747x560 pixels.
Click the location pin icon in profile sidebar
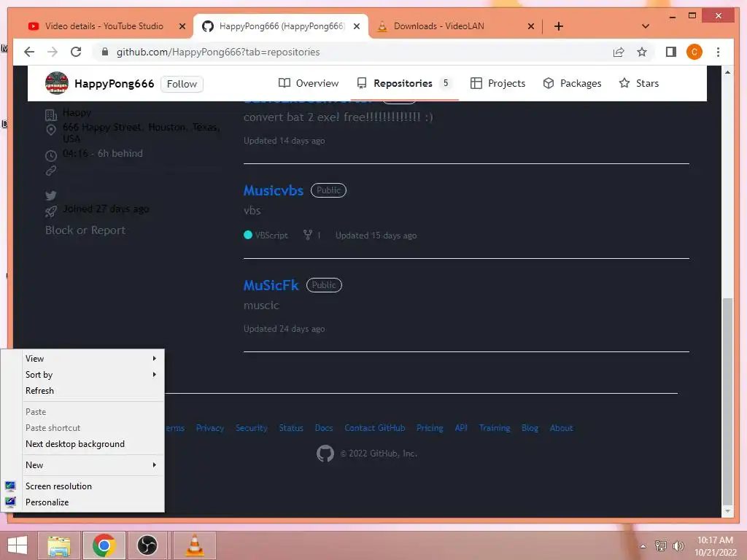click(x=51, y=130)
